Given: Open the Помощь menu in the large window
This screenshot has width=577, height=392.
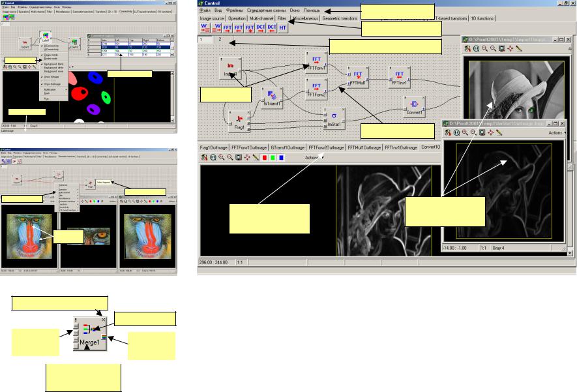Looking at the screenshot, I should [312, 10].
